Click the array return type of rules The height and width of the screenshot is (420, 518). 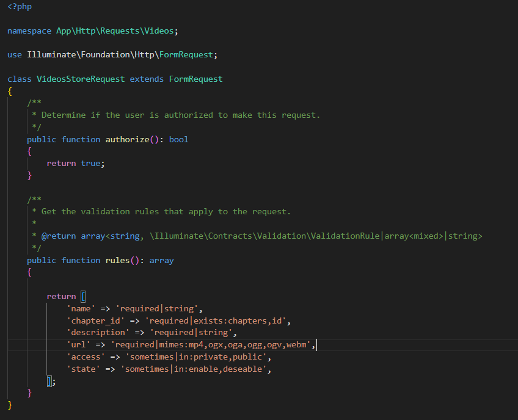161,260
